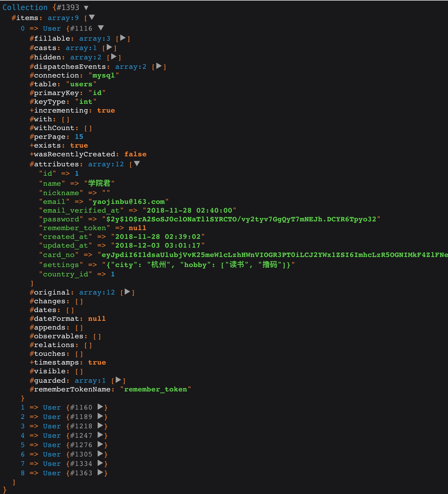448x494 pixels.
Task: Click the Collection class name
Action: tap(25, 8)
